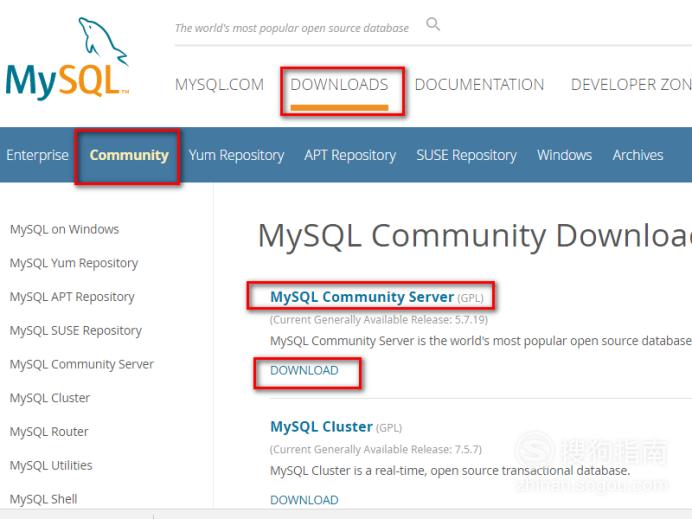Screen dimensions: 692x519
Task: Open the MySQL Cluster heading link
Action: pyautogui.click(x=321, y=427)
